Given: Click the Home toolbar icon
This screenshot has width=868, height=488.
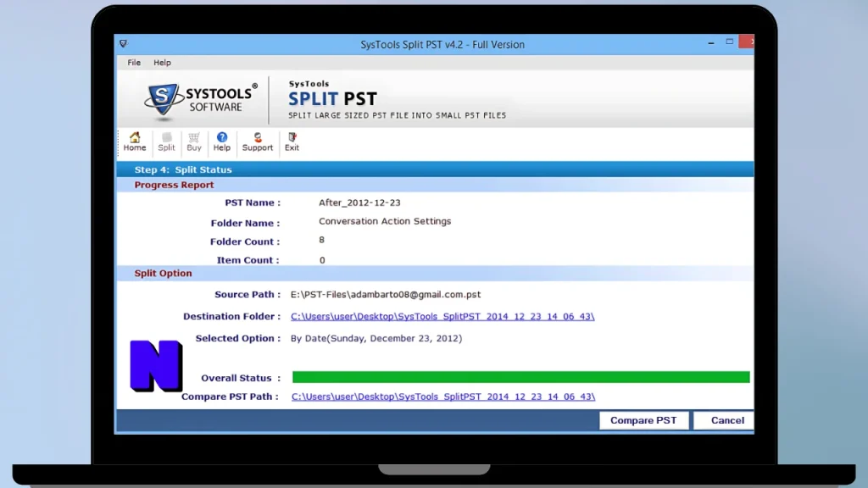Looking at the screenshot, I should (x=135, y=141).
